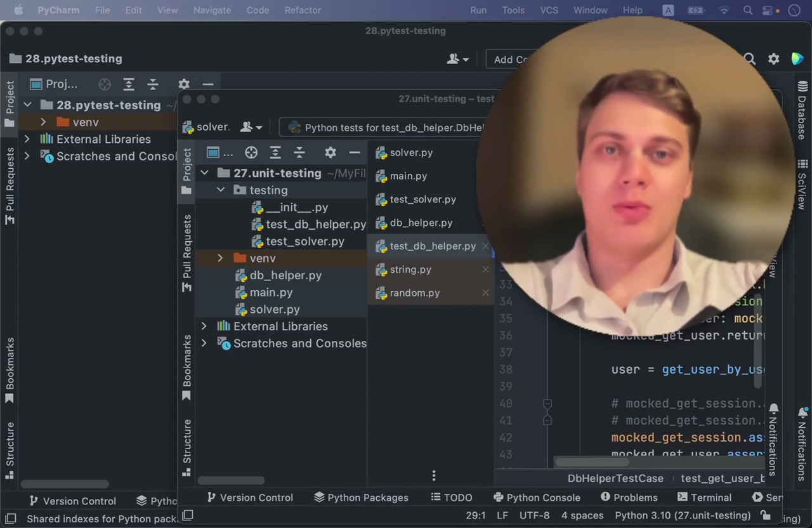
Task: Open the Problems tool window
Action: pos(634,497)
